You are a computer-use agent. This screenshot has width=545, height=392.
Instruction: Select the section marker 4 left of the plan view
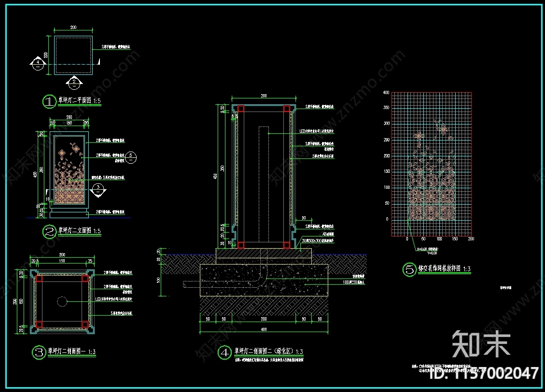(x=38, y=64)
